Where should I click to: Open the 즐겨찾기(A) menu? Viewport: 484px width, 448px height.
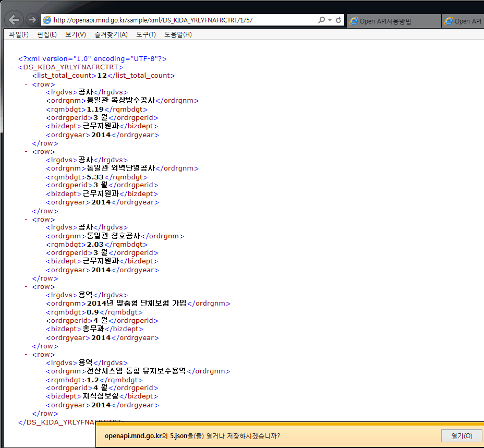click(x=111, y=34)
